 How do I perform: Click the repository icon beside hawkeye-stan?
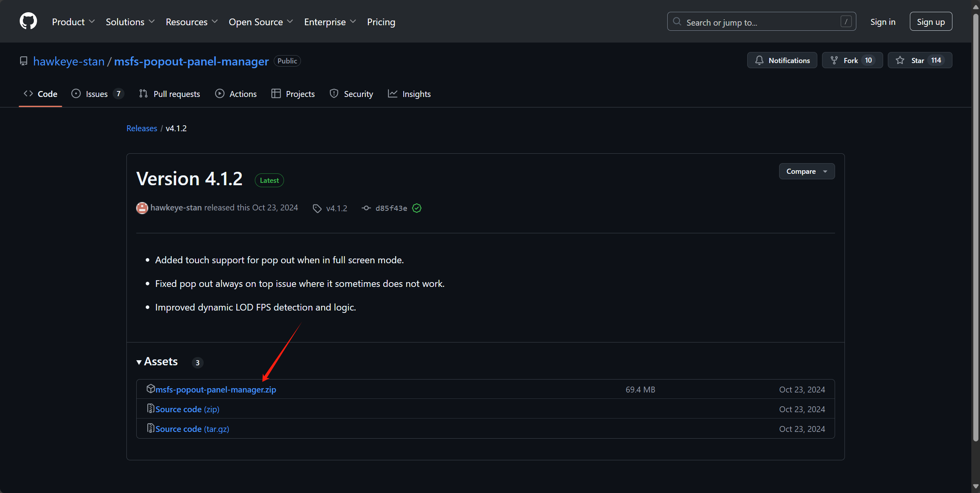(24, 61)
